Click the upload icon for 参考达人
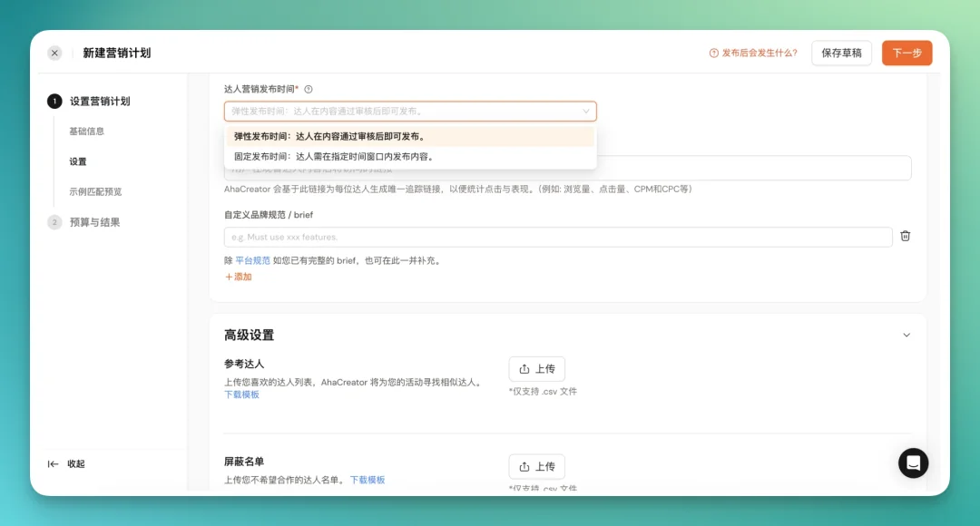980x526 pixels. click(x=526, y=368)
